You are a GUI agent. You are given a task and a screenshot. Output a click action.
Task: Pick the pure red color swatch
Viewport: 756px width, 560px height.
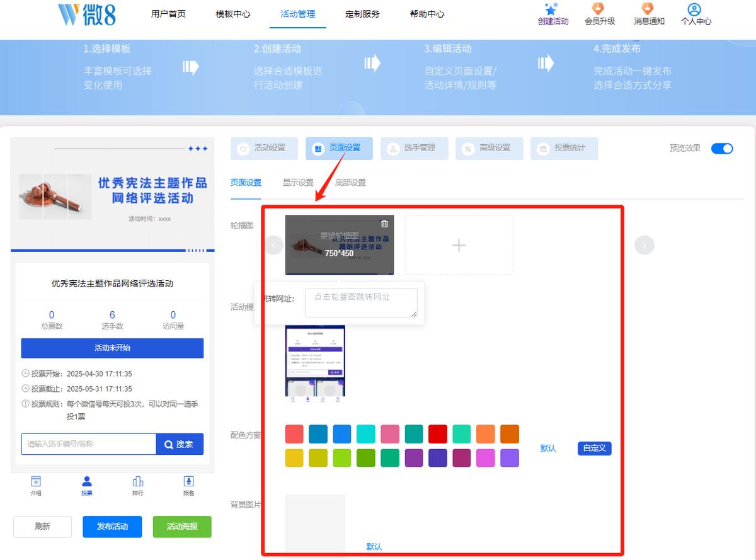[x=438, y=434]
